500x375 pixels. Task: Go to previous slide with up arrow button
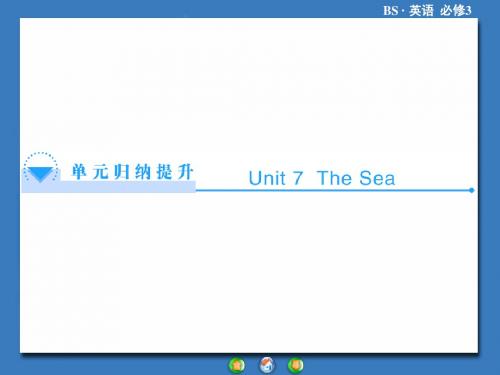click(x=237, y=365)
